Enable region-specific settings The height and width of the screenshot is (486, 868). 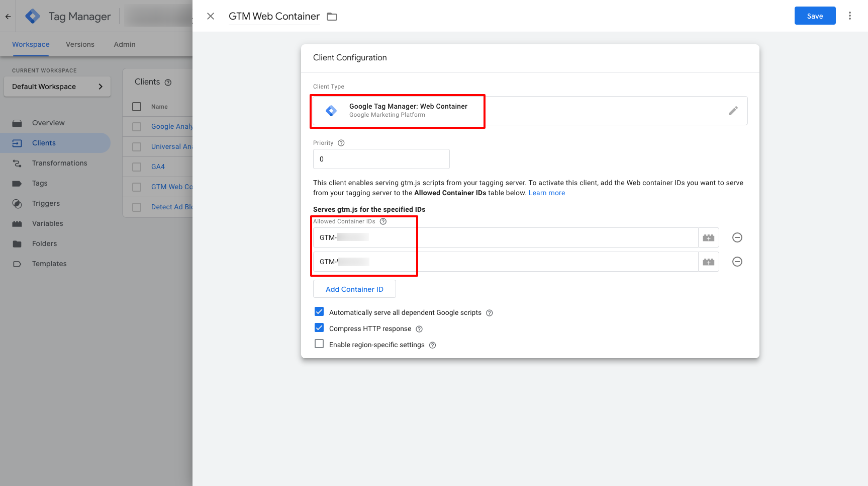pyautogui.click(x=319, y=344)
